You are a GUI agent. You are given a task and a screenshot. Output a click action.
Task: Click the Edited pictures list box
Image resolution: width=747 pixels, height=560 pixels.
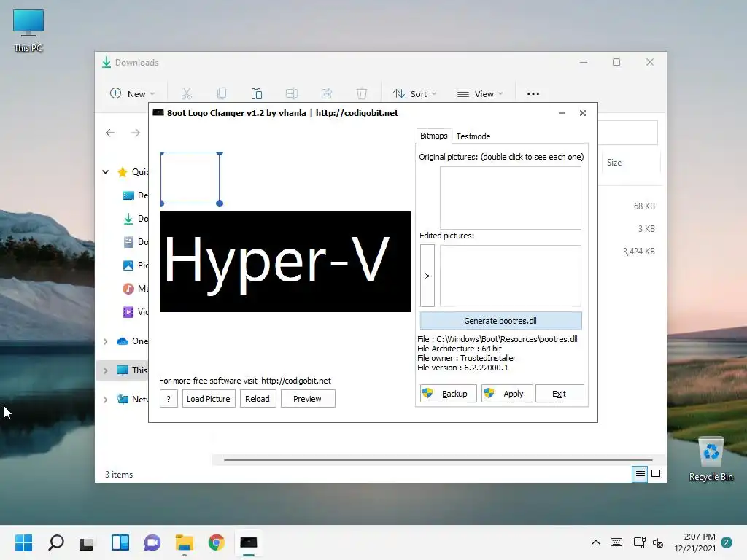pos(510,276)
